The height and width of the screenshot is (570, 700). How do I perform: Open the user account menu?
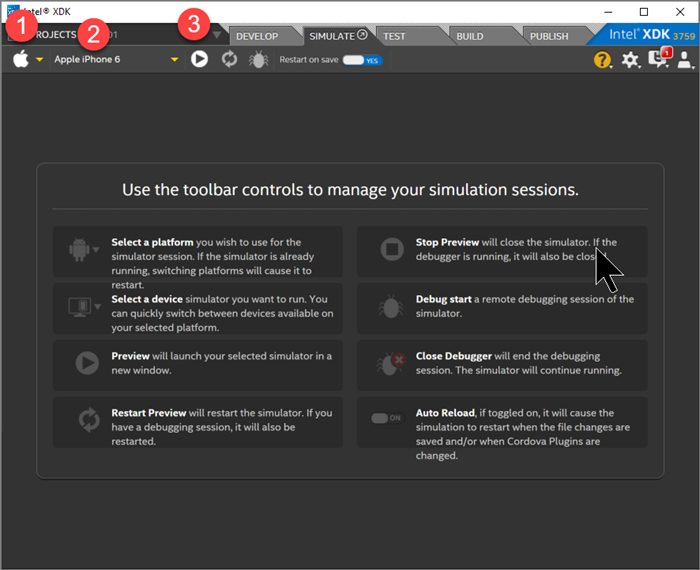685,59
